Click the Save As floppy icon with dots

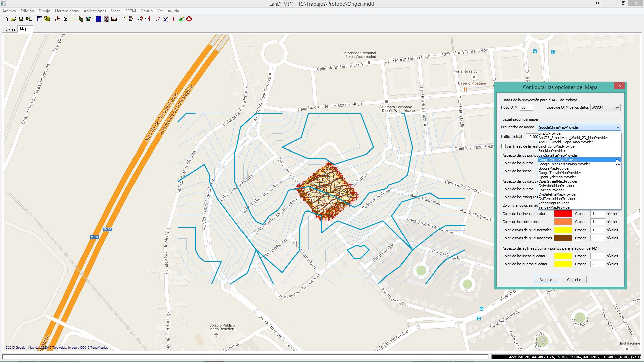tap(29, 19)
